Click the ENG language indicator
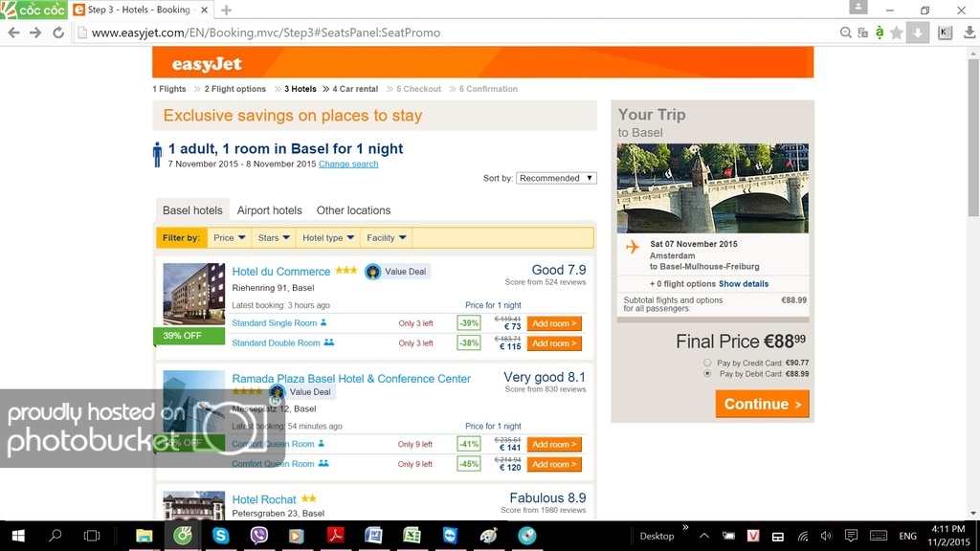 (x=907, y=536)
